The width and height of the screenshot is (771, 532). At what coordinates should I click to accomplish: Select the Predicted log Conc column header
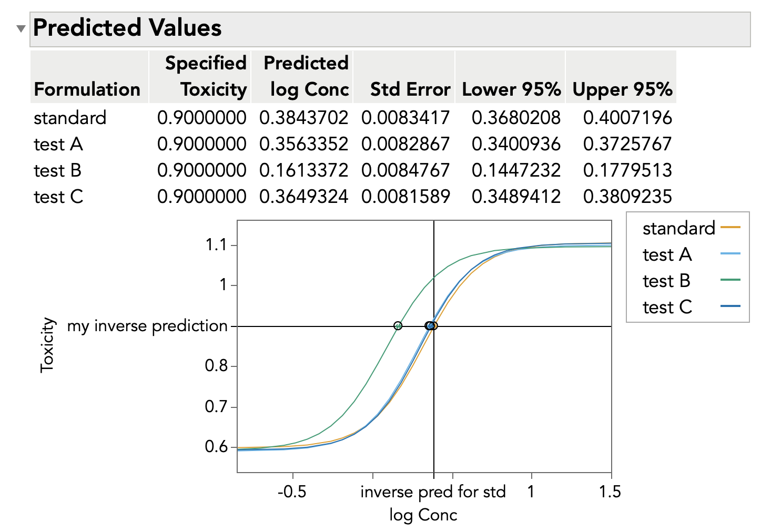306,77
